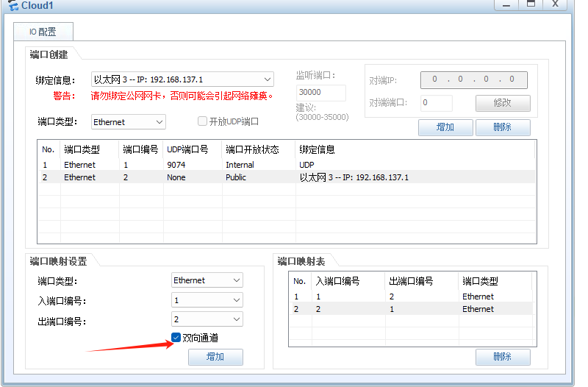Click the Internal status cell in row 1
Viewport: 588px width, 387px height.
(240, 165)
